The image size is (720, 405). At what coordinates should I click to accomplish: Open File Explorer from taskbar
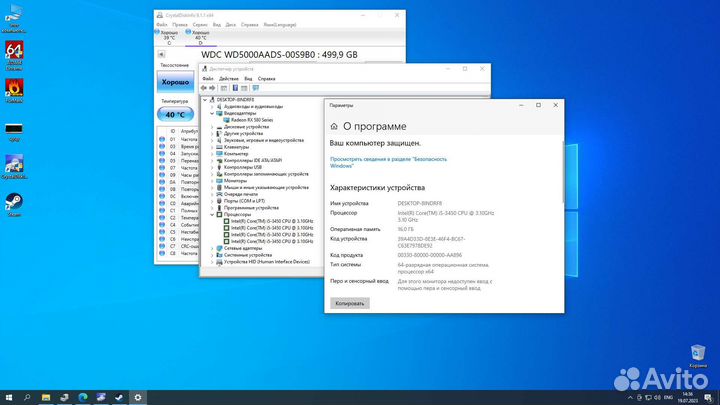(46, 398)
